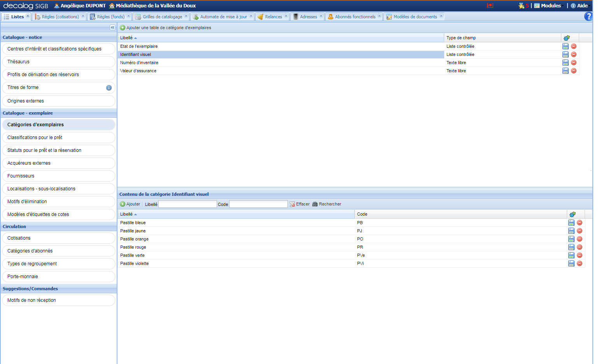View the info icon next to Titres de forme
This screenshot has width=599, height=364.
tap(109, 87)
